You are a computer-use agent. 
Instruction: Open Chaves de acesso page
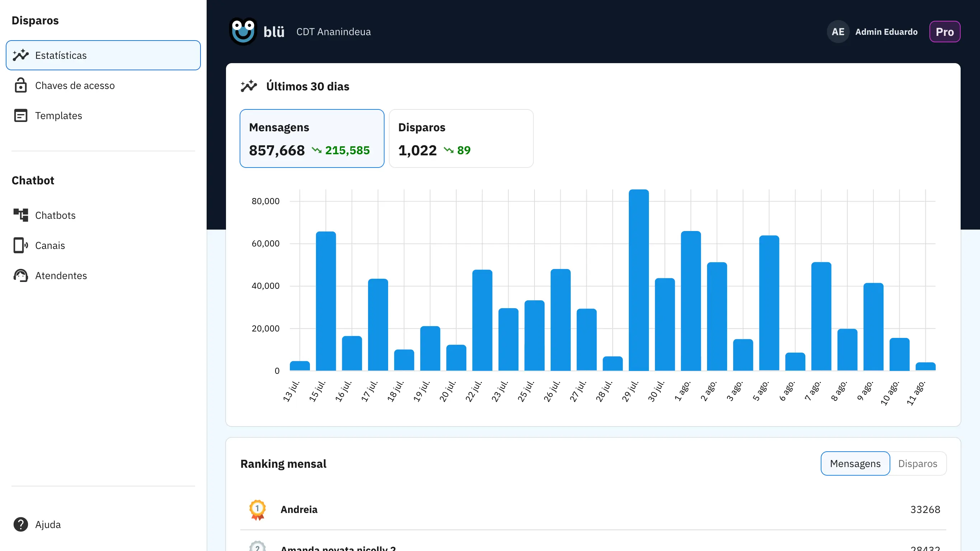tap(75, 85)
